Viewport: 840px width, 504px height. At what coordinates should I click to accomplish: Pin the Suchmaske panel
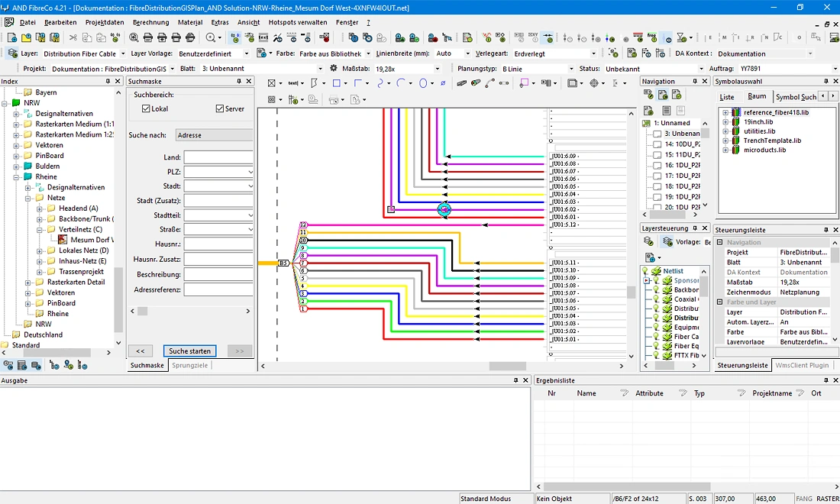tap(239, 81)
